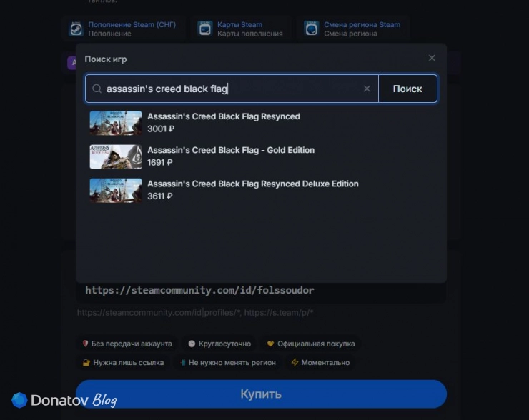Click the 3001 ₽ price
Screen dimensions: 529x420
pyautogui.click(x=161, y=129)
